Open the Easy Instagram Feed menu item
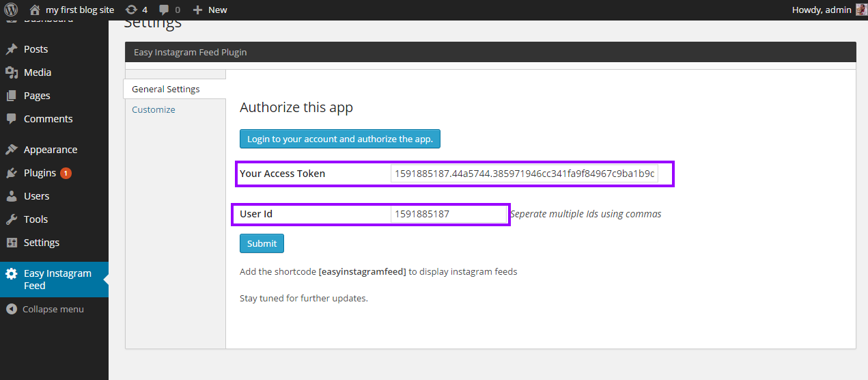 (x=54, y=280)
